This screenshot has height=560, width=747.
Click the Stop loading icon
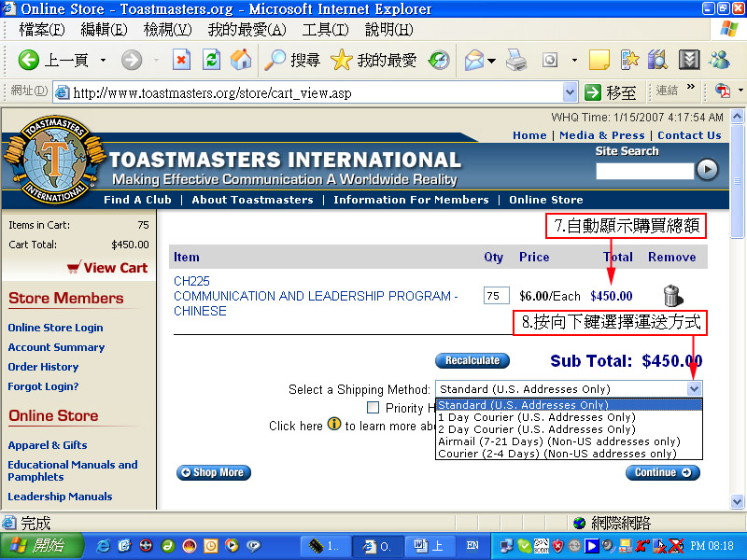click(x=181, y=61)
